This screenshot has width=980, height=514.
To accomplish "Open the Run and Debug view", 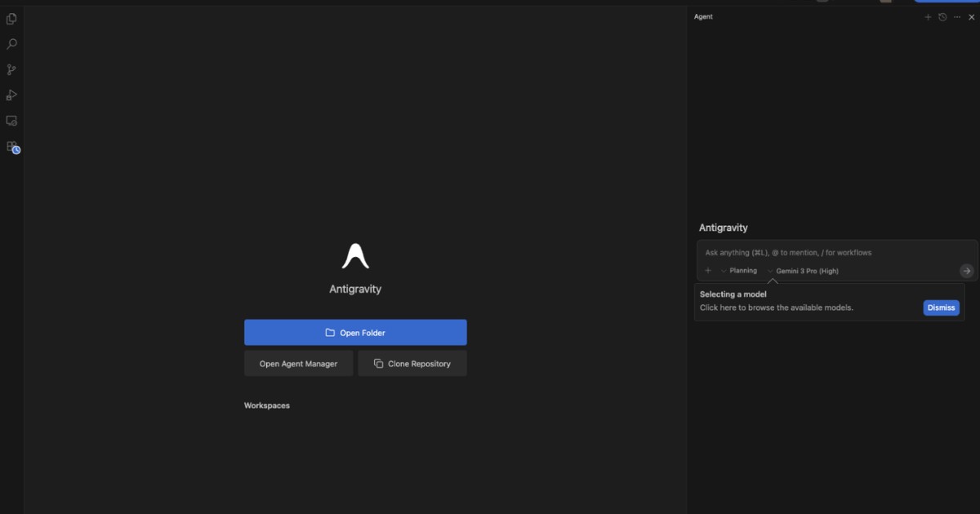I will click(x=11, y=95).
